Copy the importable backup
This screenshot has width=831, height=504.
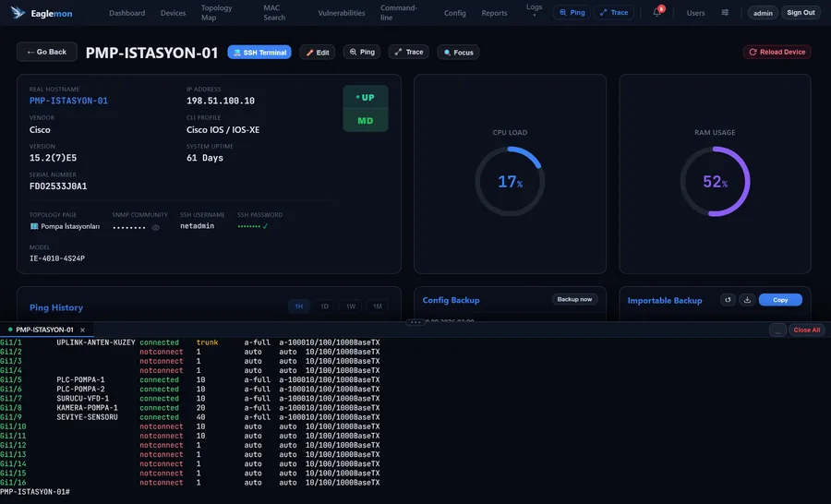coord(780,300)
